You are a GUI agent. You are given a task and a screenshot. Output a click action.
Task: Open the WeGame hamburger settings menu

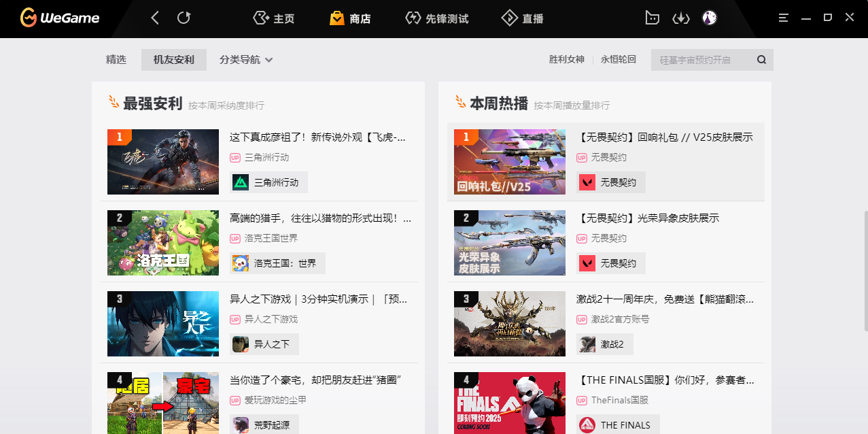coord(785,17)
